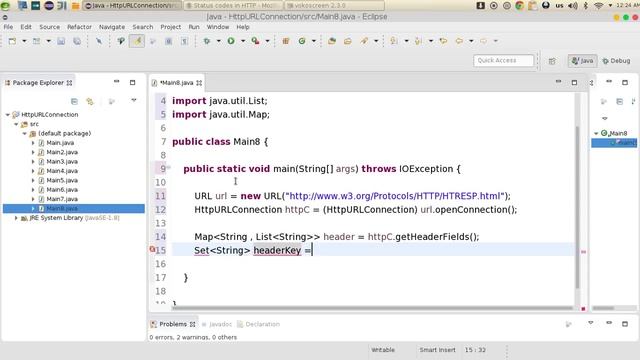Switch to Status codes in HTTP browser window
Viewport: 640px width, 360px height.
[x=233, y=6]
